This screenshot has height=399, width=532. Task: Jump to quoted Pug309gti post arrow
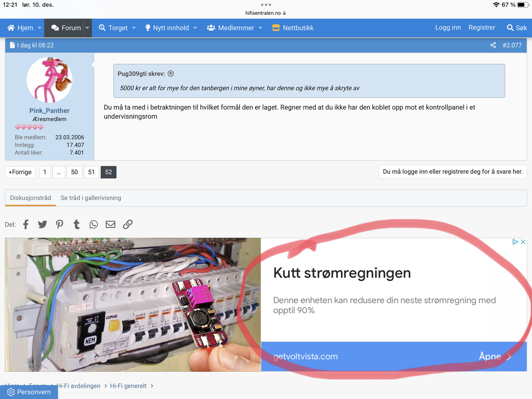point(171,74)
